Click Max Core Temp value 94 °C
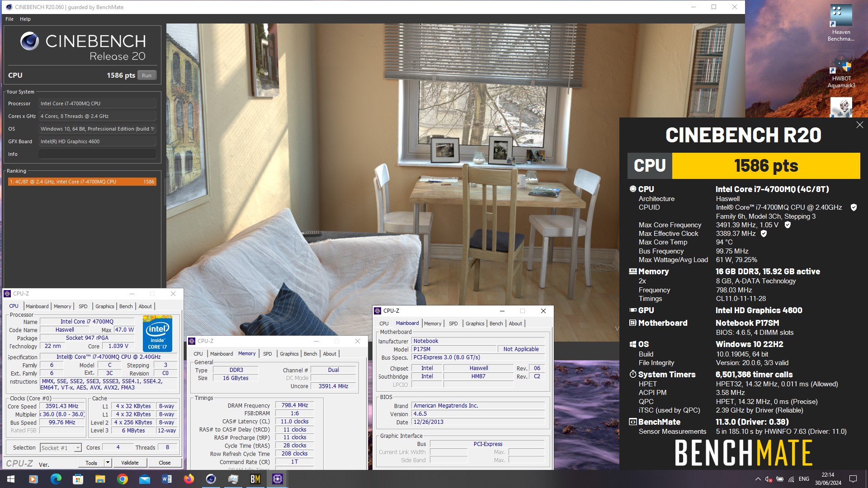 724,242
